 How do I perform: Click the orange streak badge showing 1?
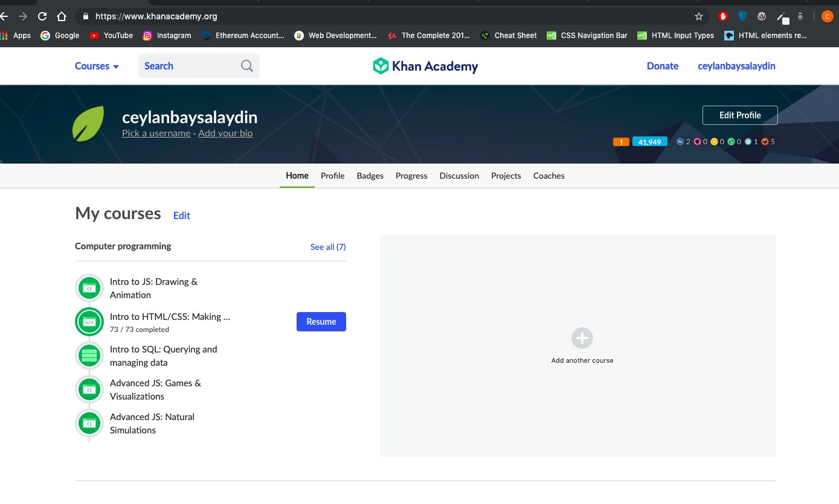[x=621, y=142]
